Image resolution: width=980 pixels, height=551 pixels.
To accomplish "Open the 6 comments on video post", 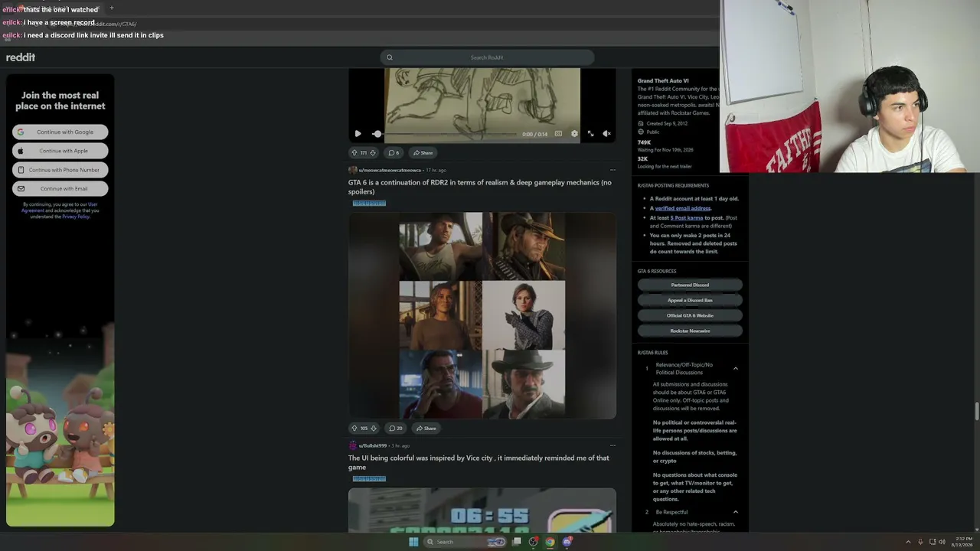I will click(x=394, y=152).
